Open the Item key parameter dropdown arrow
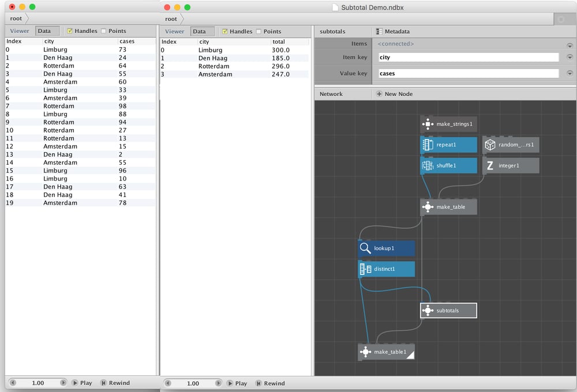 [x=569, y=57]
